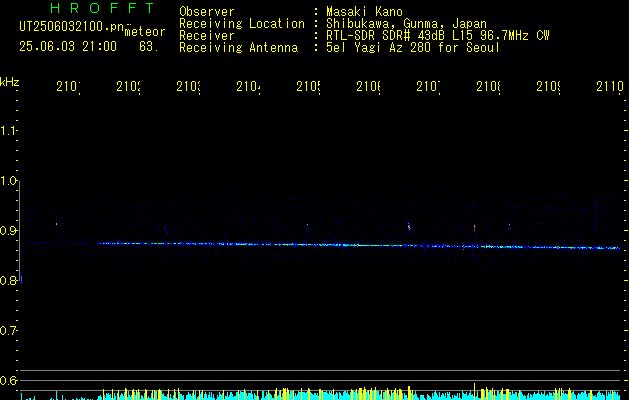Select the file name UT2506032100 label
Viewport: 629px width, 400px height.
tap(71, 27)
